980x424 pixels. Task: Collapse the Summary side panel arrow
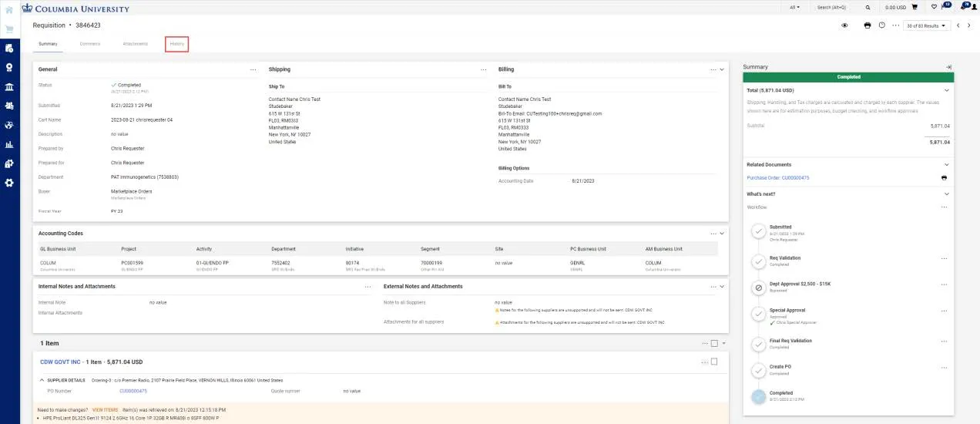[949, 67]
